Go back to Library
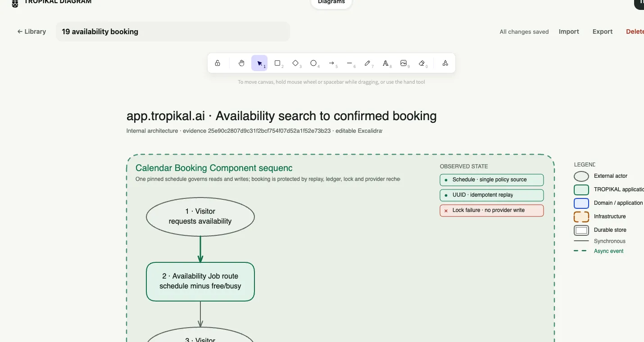This screenshot has width=644, height=342. [32, 31]
